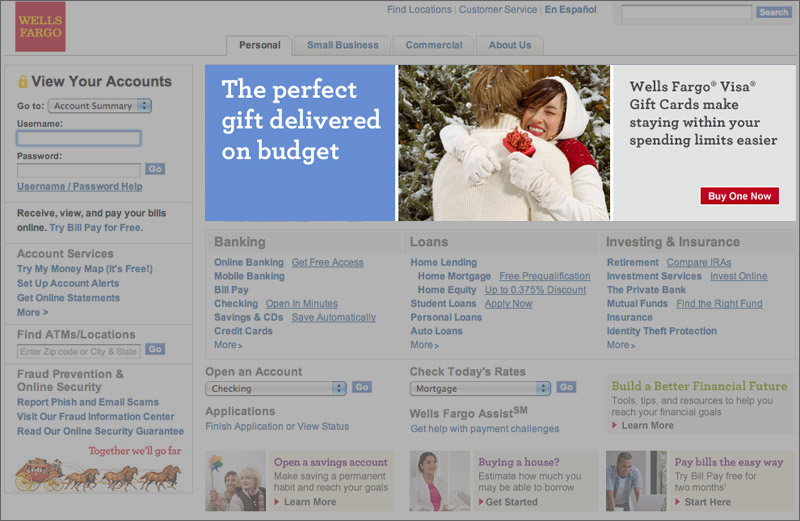Click Go next to ATM location field
The height and width of the screenshot is (521, 800).
(155, 349)
